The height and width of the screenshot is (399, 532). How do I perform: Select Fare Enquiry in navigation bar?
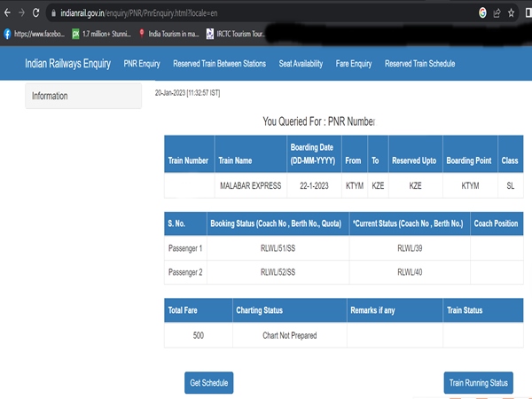click(354, 64)
